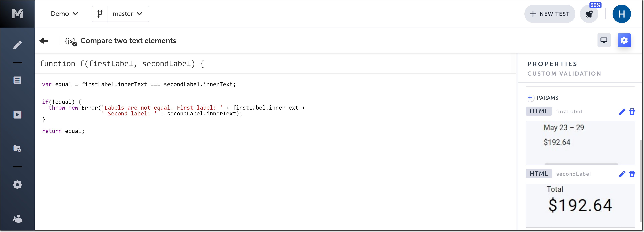The height and width of the screenshot is (232, 644).
Task: Edit the firstLabel parameter with the pencil
Action: [622, 112]
